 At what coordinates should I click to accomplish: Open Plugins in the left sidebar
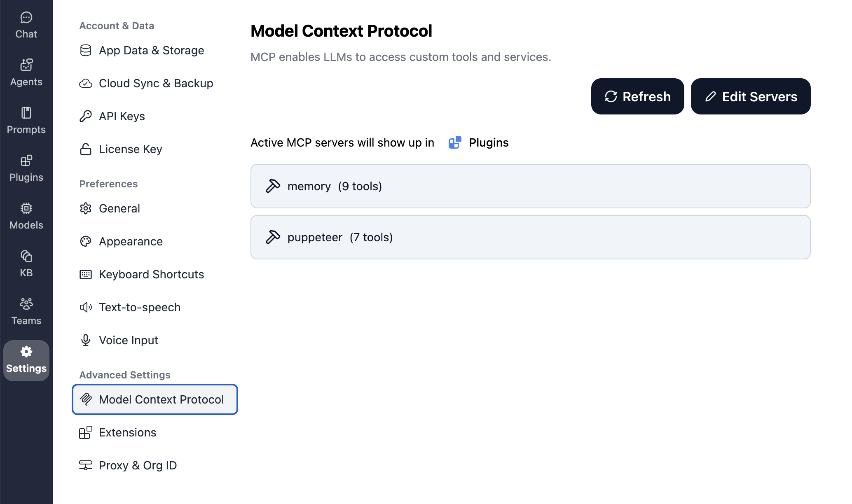26,168
